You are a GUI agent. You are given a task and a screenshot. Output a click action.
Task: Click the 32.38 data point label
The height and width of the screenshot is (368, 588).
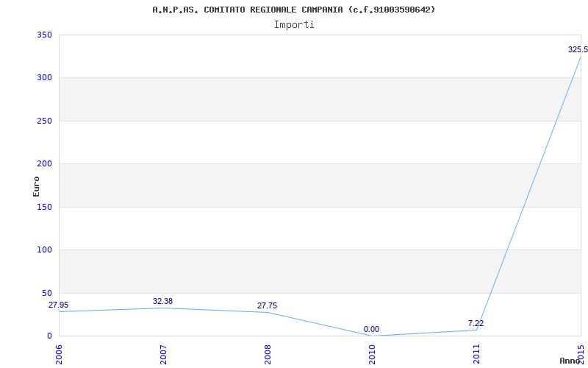coord(162,301)
